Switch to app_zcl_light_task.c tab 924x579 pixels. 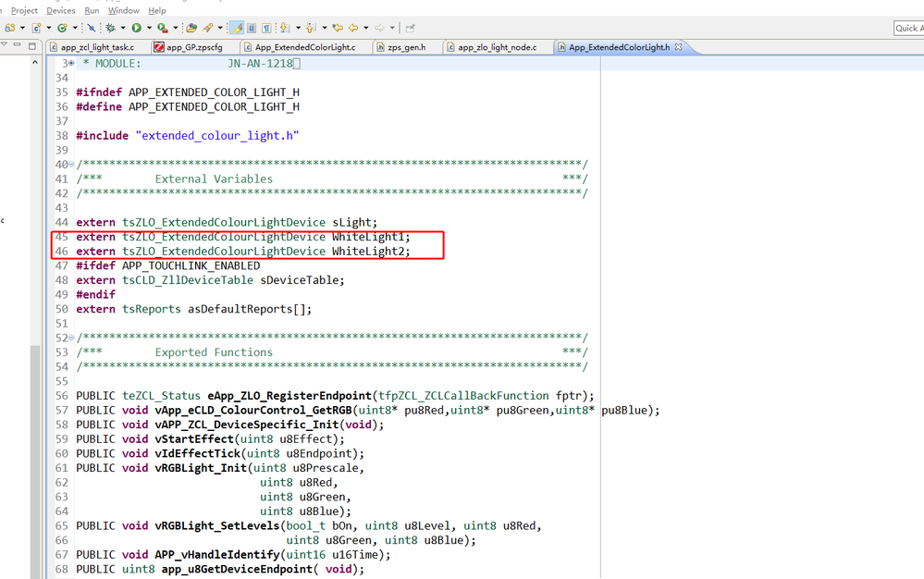97,47
